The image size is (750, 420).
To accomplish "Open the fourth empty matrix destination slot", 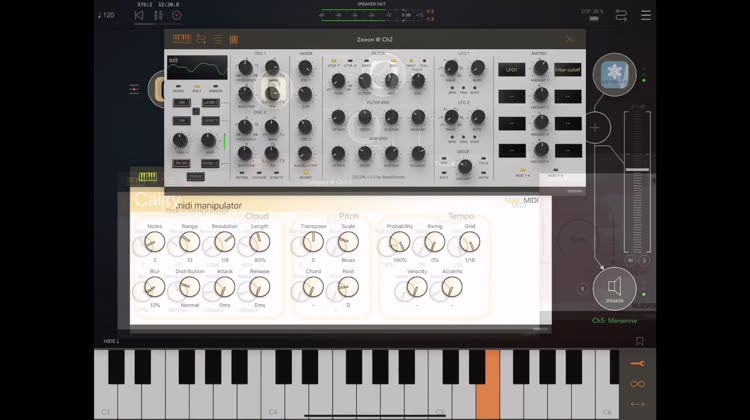I will pyautogui.click(x=568, y=151).
